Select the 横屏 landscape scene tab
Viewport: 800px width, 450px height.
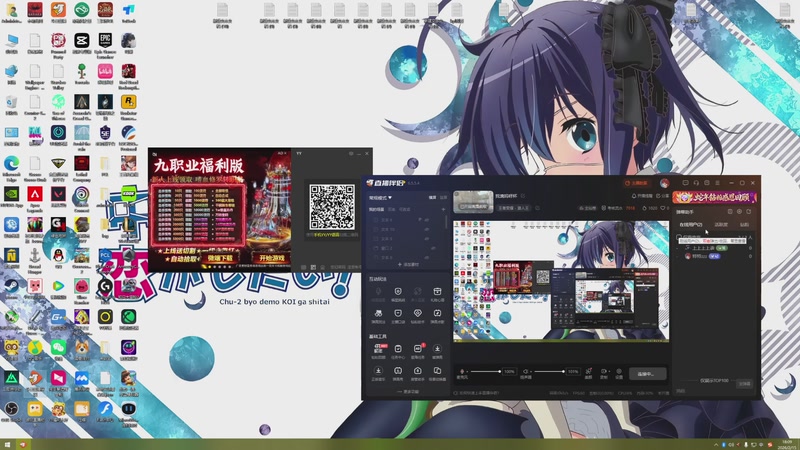(432, 197)
